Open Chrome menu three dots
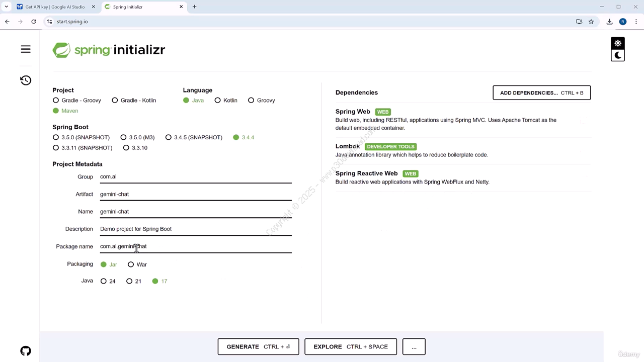Viewport: 644px width, 362px height. (636, 22)
